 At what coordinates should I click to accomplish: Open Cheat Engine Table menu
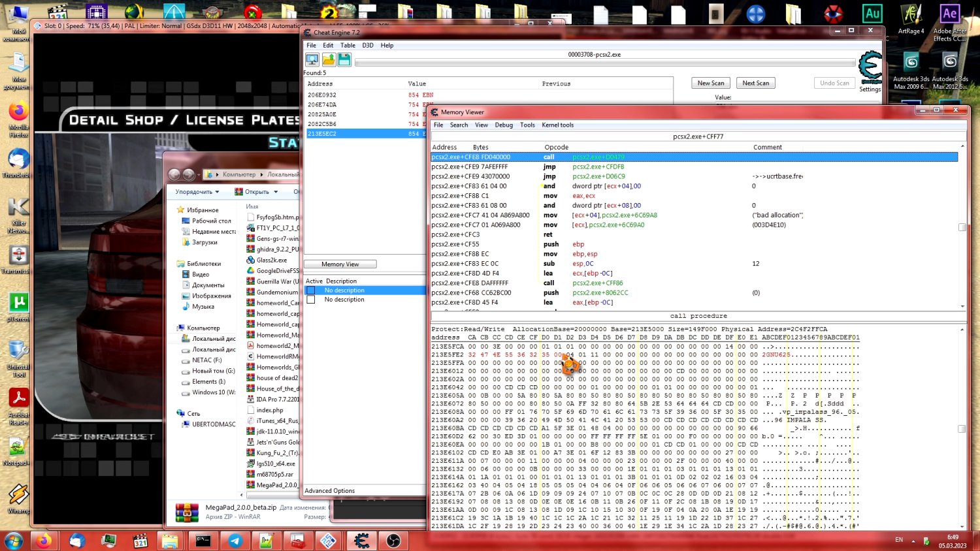[x=348, y=46]
